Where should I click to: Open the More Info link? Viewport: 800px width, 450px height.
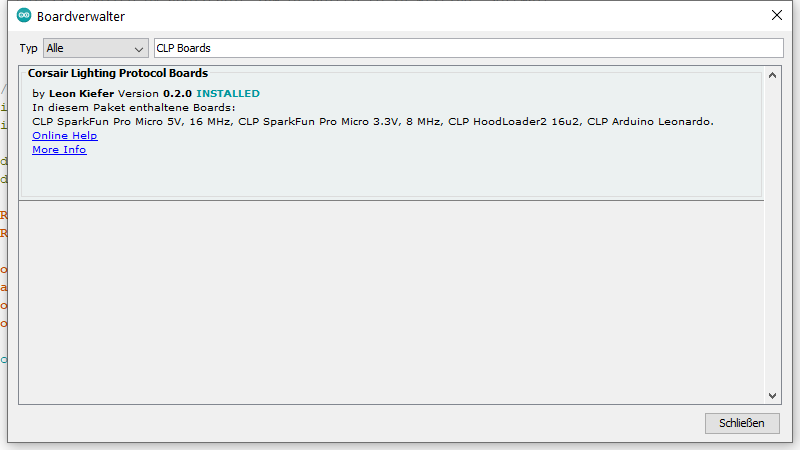[59, 149]
